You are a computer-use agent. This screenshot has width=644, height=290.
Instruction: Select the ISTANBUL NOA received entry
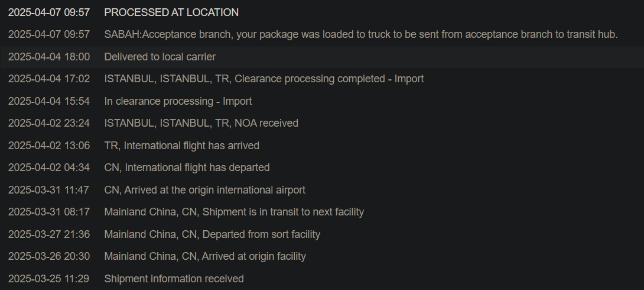point(201,123)
